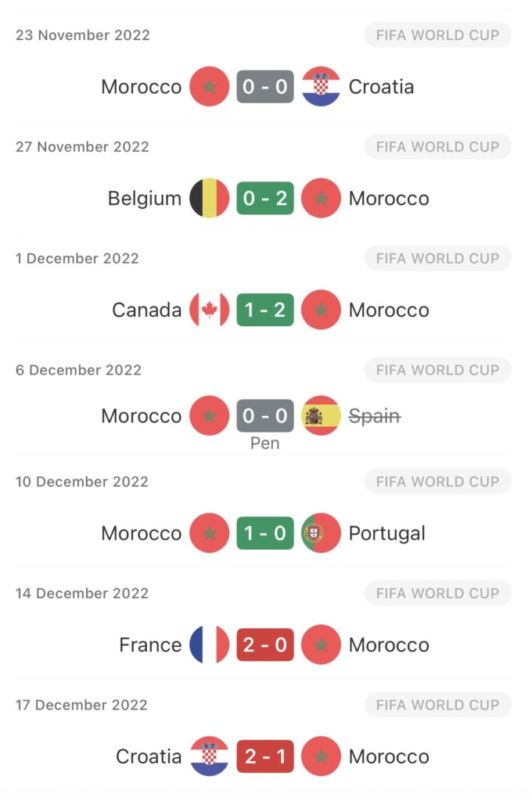Select the 2 - 1 Croatia–Morocco score

[265, 757]
